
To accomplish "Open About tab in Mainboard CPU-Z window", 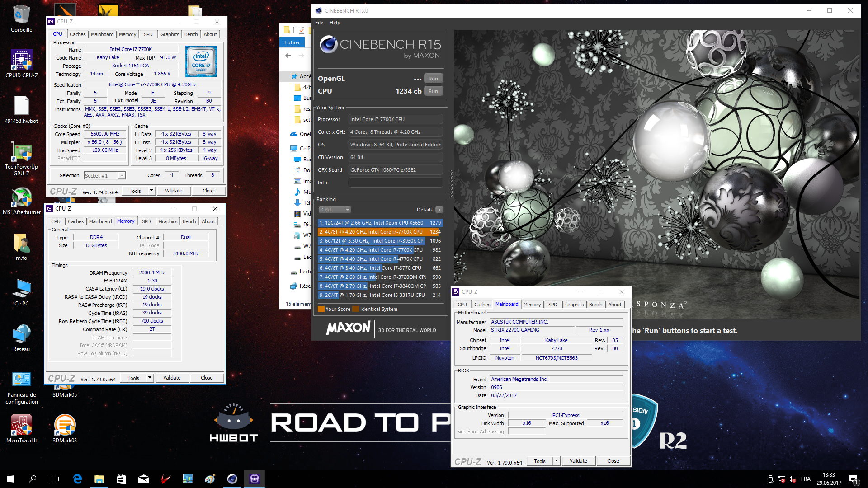I will click(x=614, y=305).
